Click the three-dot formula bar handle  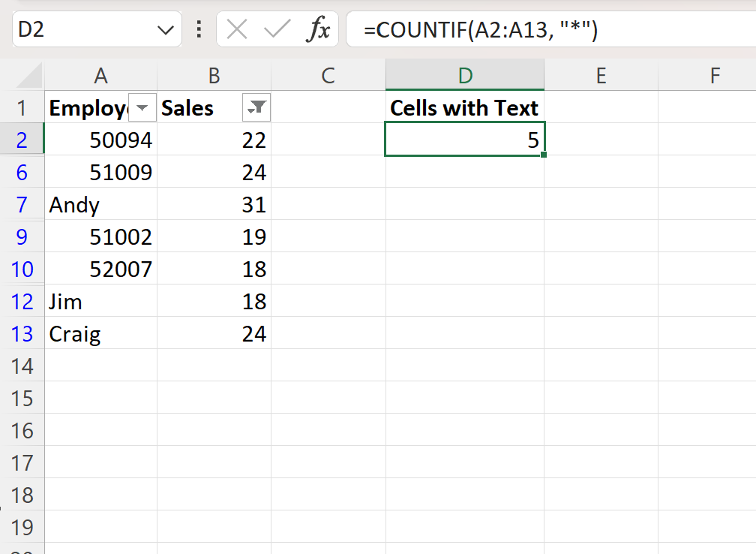(x=199, y=29)
